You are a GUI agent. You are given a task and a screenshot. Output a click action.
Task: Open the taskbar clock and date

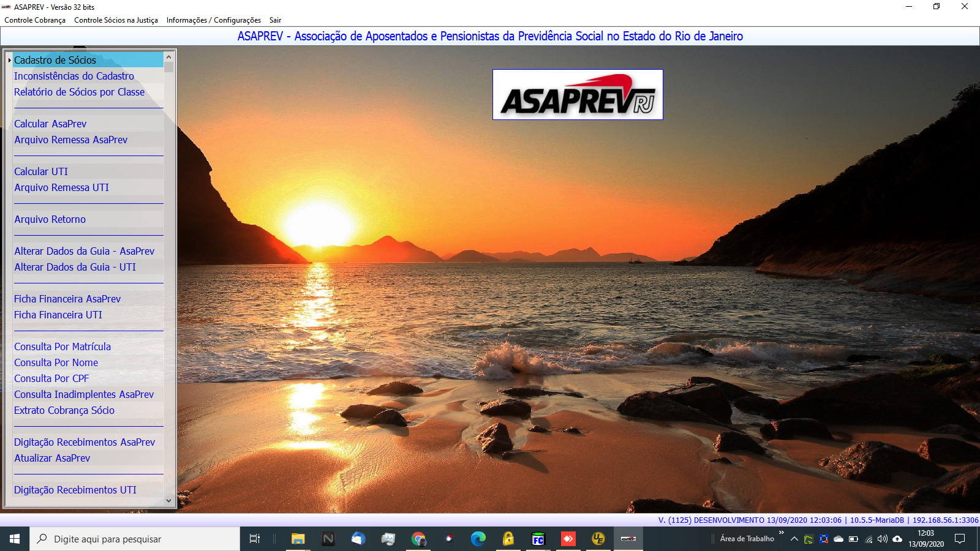pos(926,539)
